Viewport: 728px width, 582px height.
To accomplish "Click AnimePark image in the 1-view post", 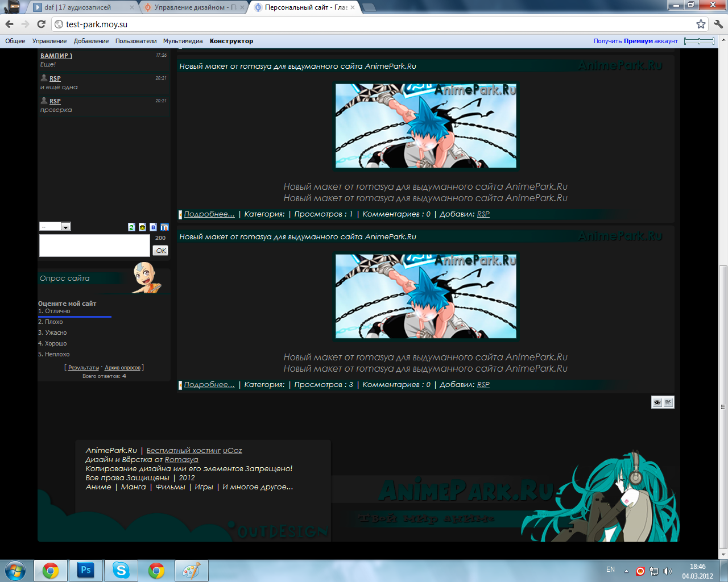I will click(x=426, y=126).
